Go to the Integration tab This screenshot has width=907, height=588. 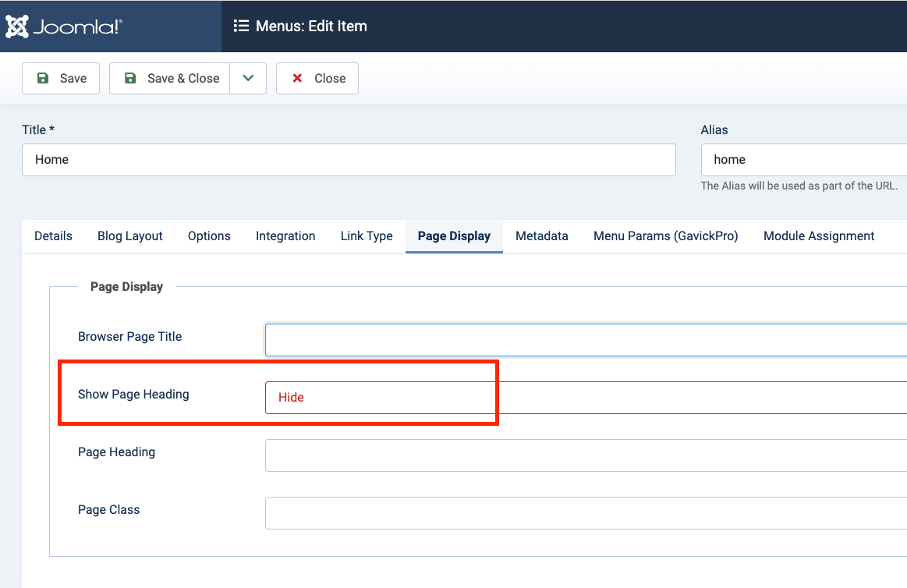tap(285, 236)
